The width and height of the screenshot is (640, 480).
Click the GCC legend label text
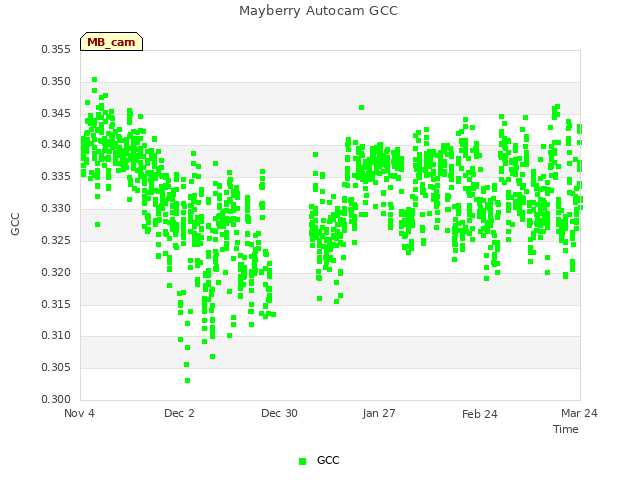pyautogui.click(x=328, y=460)
